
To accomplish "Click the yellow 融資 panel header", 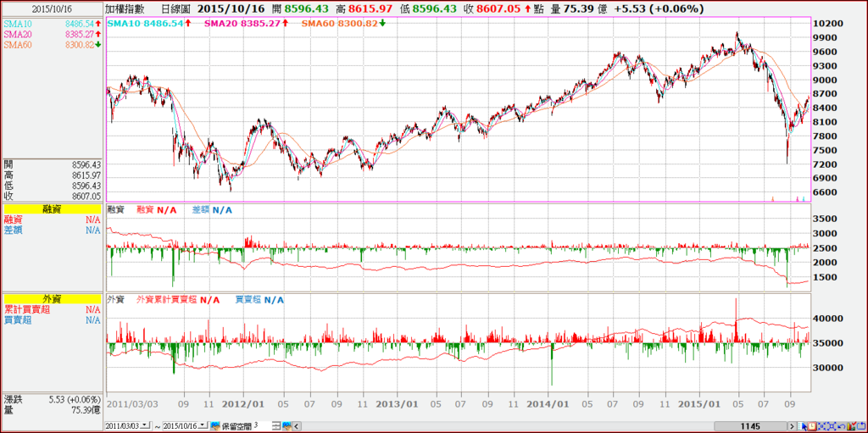I will [x=52, y=208].
